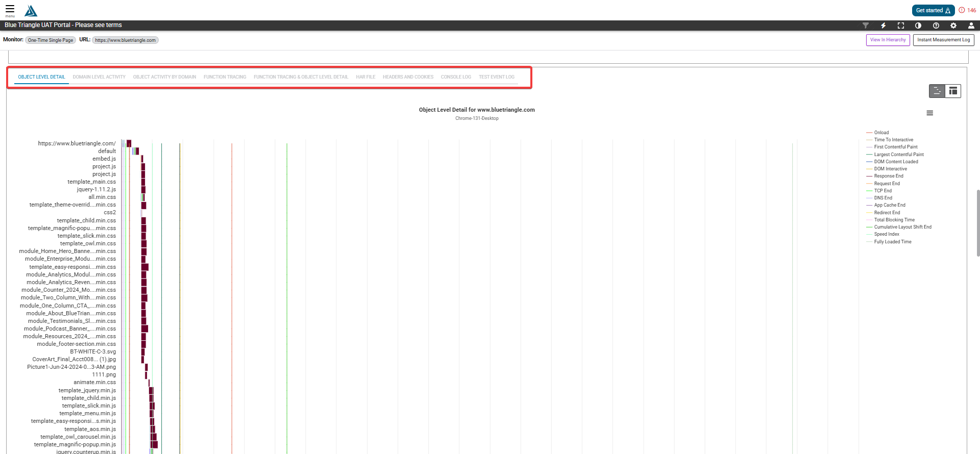Screen dimensions: 980x454
Task: Click row label template_owl_carousel.min.js
Action: pos(78,437)
